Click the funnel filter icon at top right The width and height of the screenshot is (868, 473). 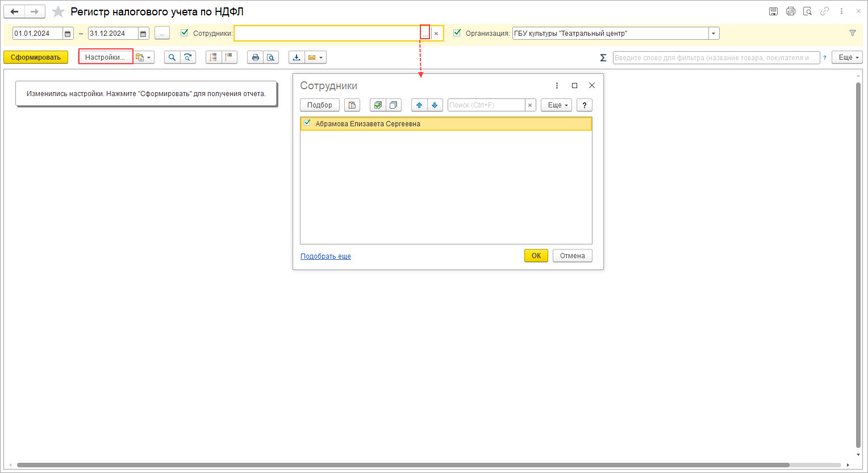[853, 33]
